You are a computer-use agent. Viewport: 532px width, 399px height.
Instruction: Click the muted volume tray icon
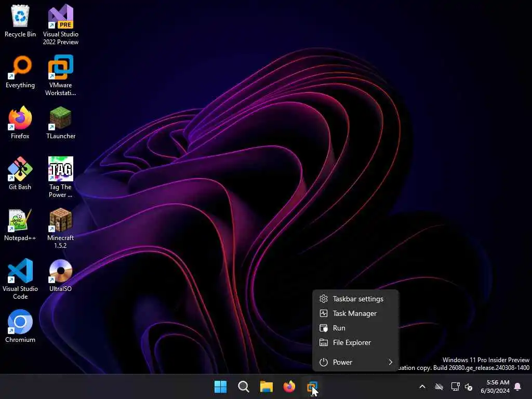(469, 387)
